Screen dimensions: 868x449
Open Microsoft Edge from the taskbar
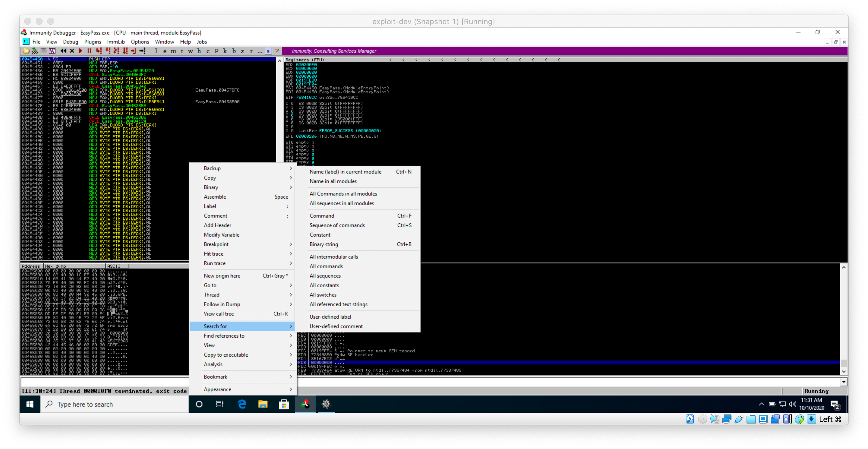242,404
